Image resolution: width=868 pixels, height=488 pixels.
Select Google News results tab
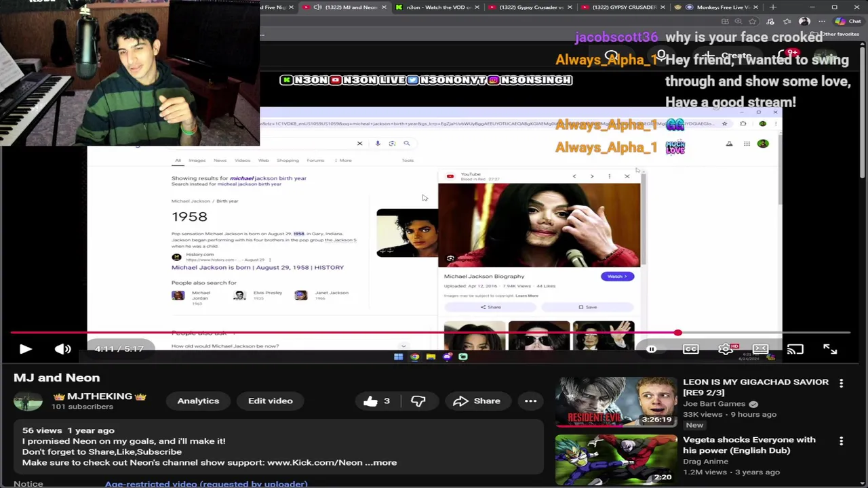pyautogui.click(x=220, y=161)
